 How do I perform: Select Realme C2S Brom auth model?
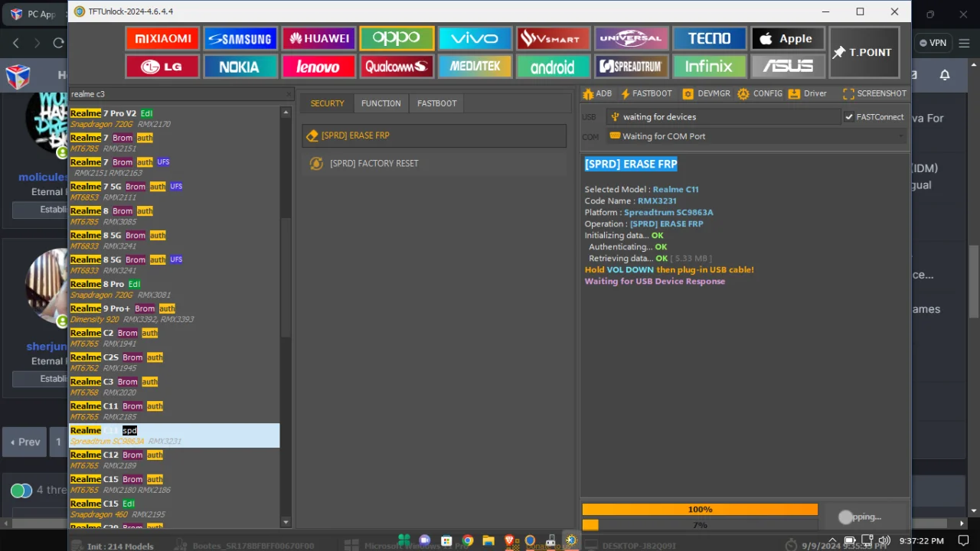pos(175,363)
